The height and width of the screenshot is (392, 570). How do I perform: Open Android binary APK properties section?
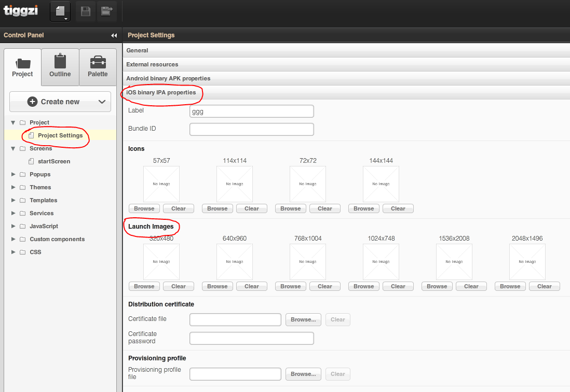point(168,78)
